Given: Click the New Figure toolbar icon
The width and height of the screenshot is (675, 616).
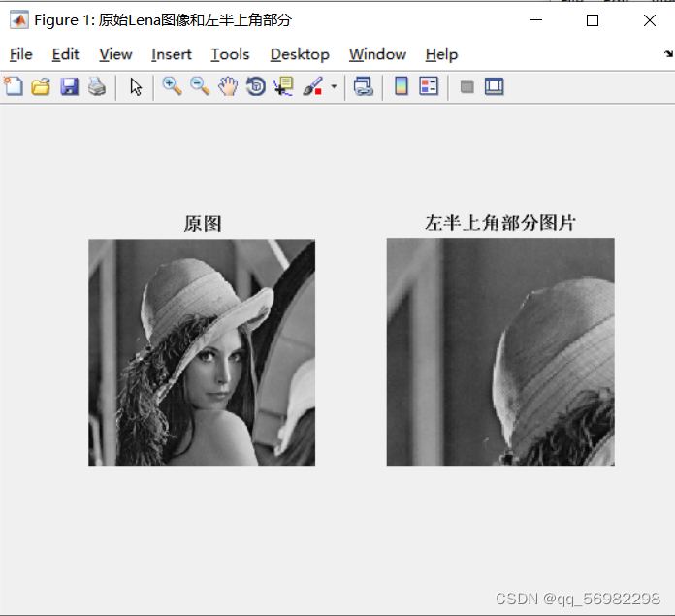Looking at the screenshot, I should pos(14,86).
